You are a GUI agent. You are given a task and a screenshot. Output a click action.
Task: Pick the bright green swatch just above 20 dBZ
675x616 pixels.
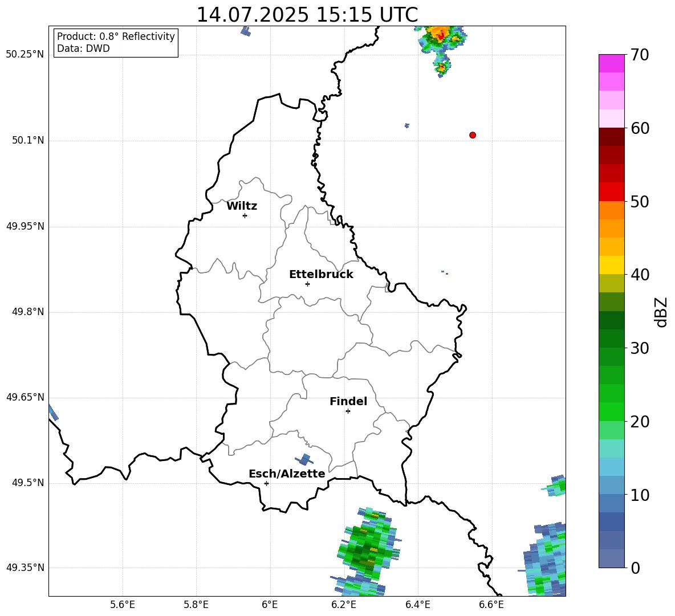tap(611, 412)
